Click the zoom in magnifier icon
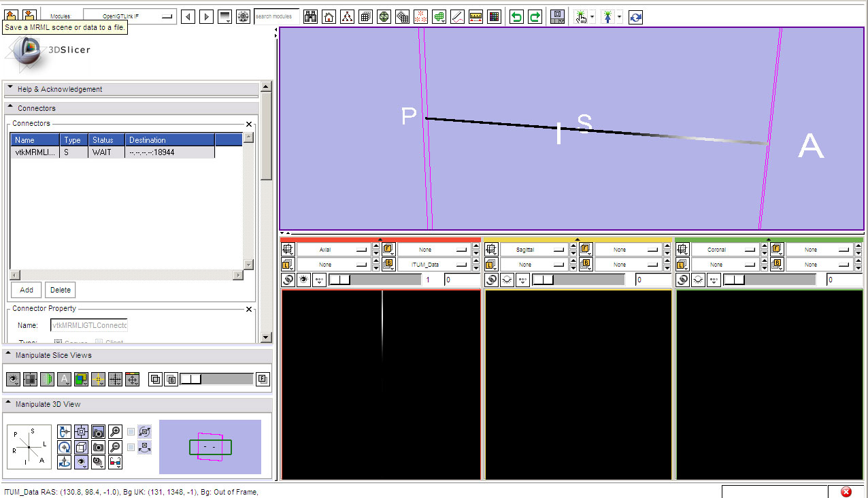Image resolution: width=868 pixels, height=498 pixels. click(115, 431)
